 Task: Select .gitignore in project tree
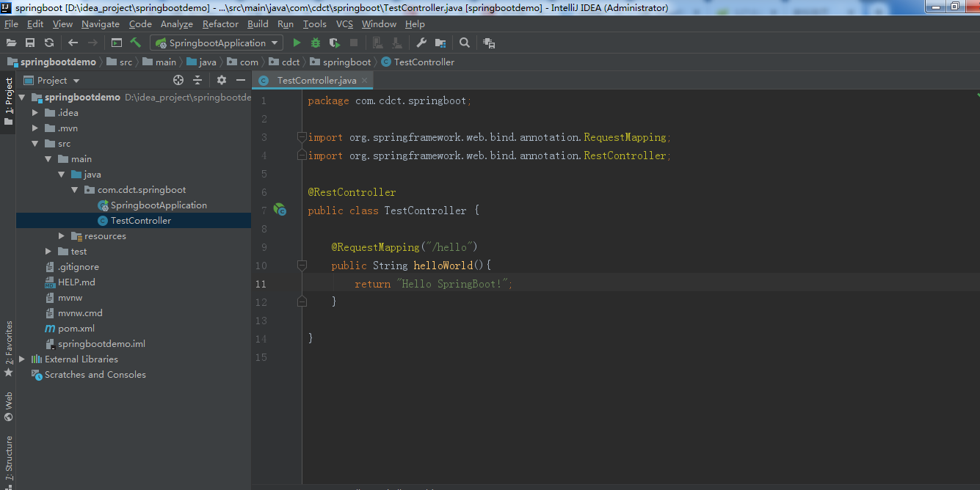point(79,267)
